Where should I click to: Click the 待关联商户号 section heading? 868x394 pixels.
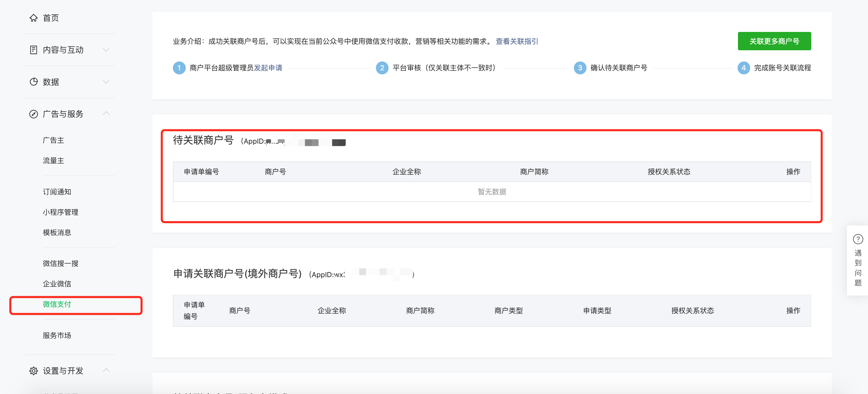pos(203,140)
